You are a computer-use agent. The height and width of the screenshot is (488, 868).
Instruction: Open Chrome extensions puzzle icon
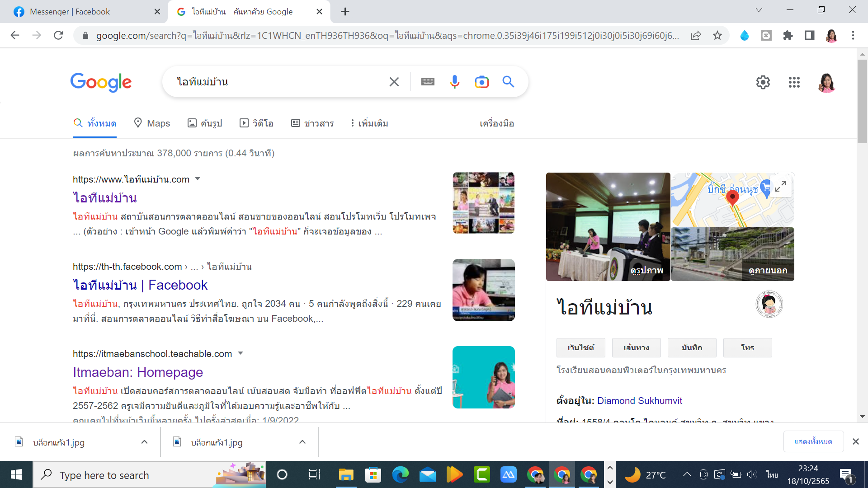(x=788, y=35)
